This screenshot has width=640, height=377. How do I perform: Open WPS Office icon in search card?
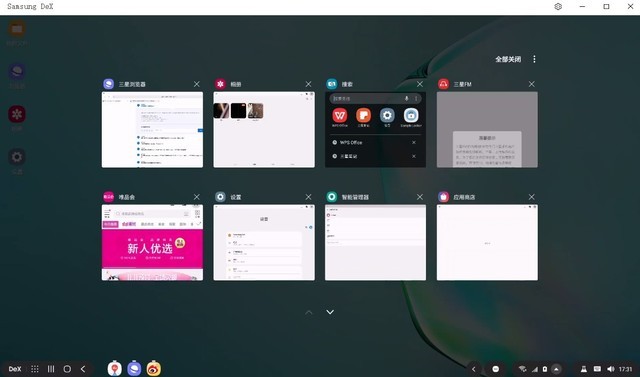click(340, 116)
